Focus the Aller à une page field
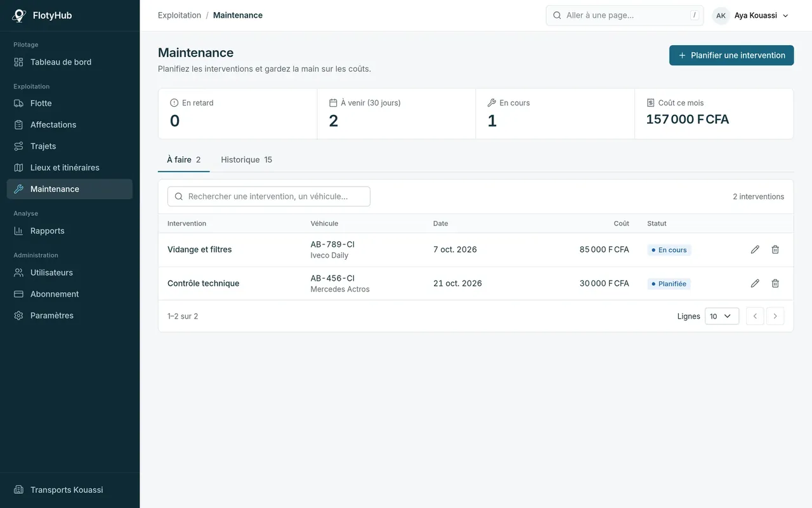This screenshot has height=508, width=812. tap(625, 15)
